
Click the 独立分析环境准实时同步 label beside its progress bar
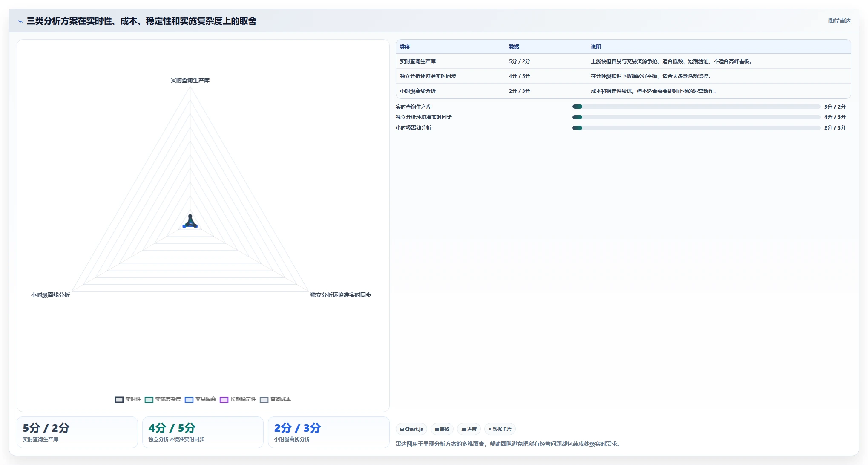pyautogui.click(x=424, y=117)
